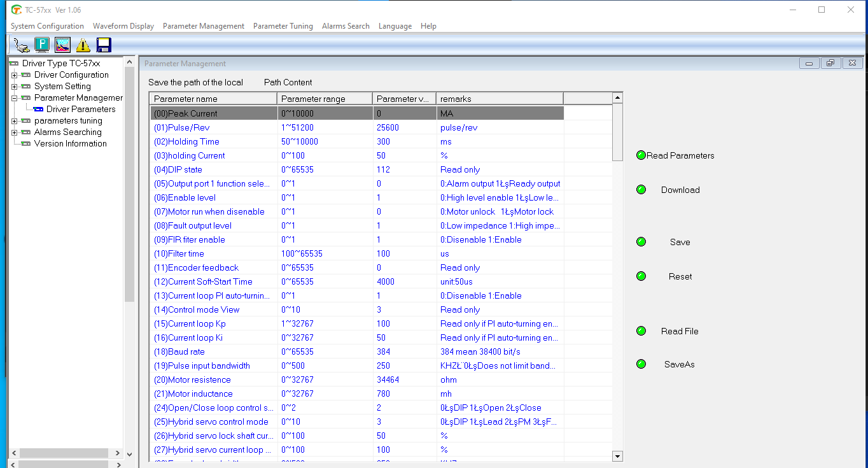This screenshot has width=868, height=468.
Task: Minimize the Parameter Management child window
Action: pos(809,63)
